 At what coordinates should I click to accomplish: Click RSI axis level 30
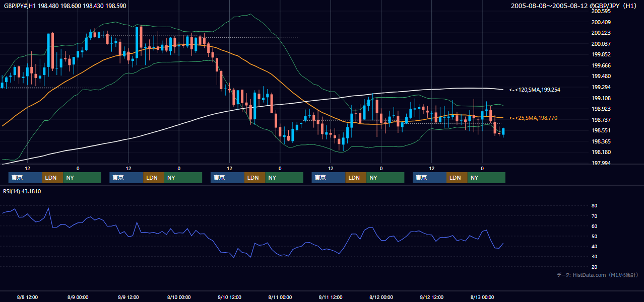point(594,257)
